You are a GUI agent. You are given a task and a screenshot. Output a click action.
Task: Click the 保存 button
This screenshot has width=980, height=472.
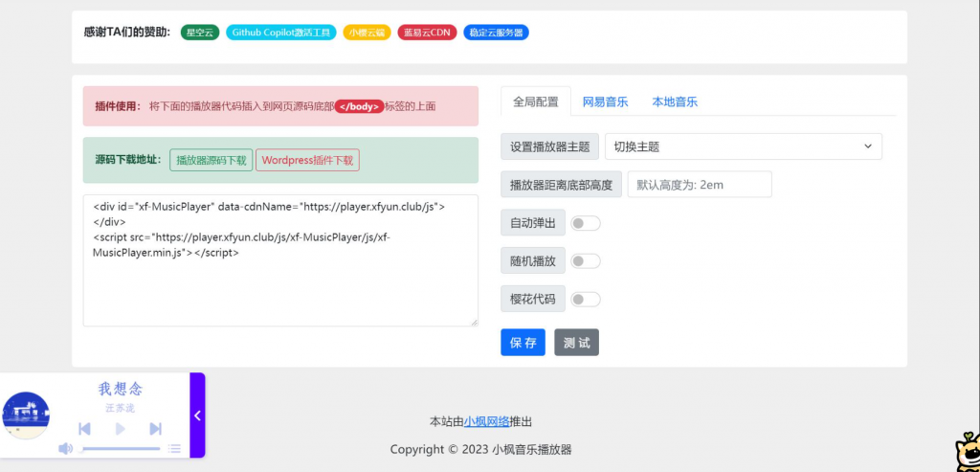[523, 343]
